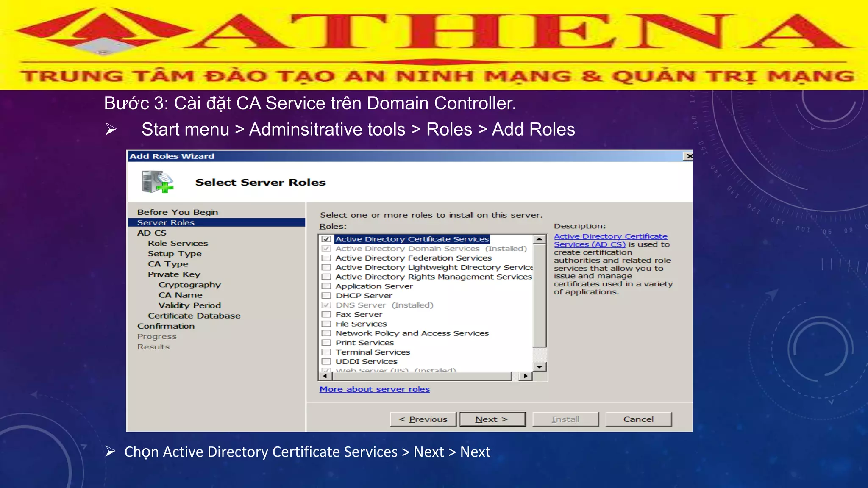
Task: Check Active Directory Lightweight Directory Services
Action: [x=326, y=267]
